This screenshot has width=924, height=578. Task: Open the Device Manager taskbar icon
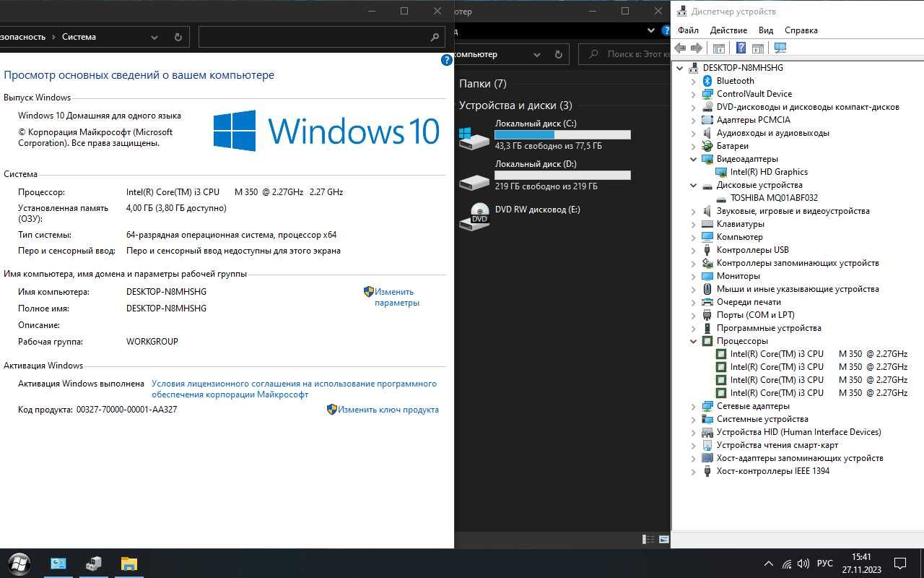click(93, 564)
